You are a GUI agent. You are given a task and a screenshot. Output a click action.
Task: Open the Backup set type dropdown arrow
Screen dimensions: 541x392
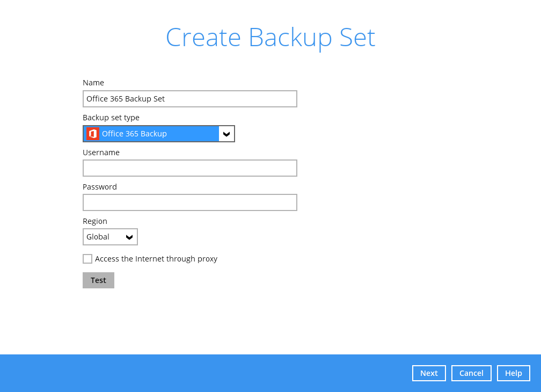(226, 134)
